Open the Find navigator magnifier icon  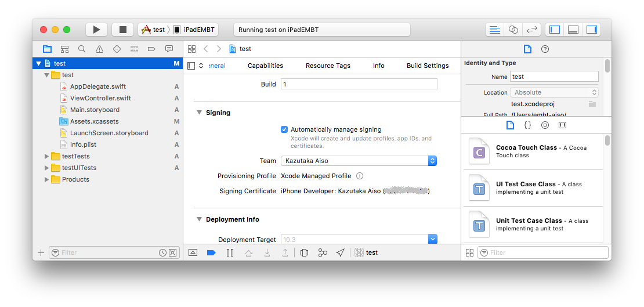pos(82,49)
